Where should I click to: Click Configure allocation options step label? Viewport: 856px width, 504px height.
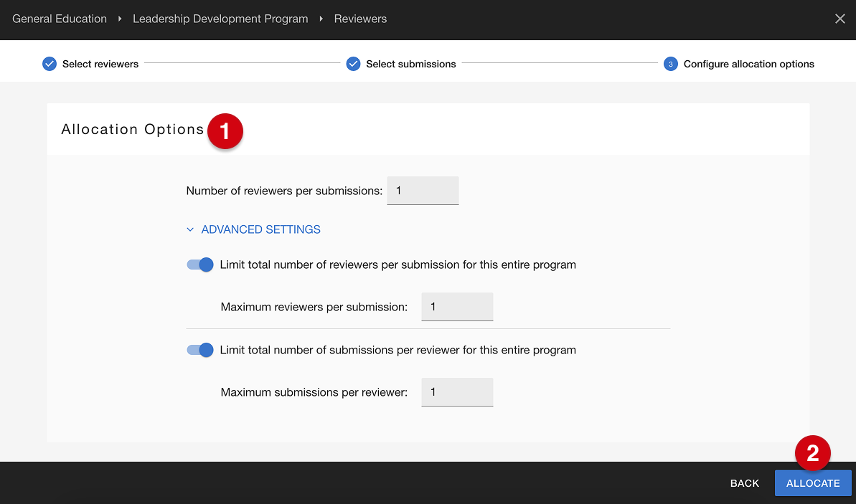(x=748, y=64)
